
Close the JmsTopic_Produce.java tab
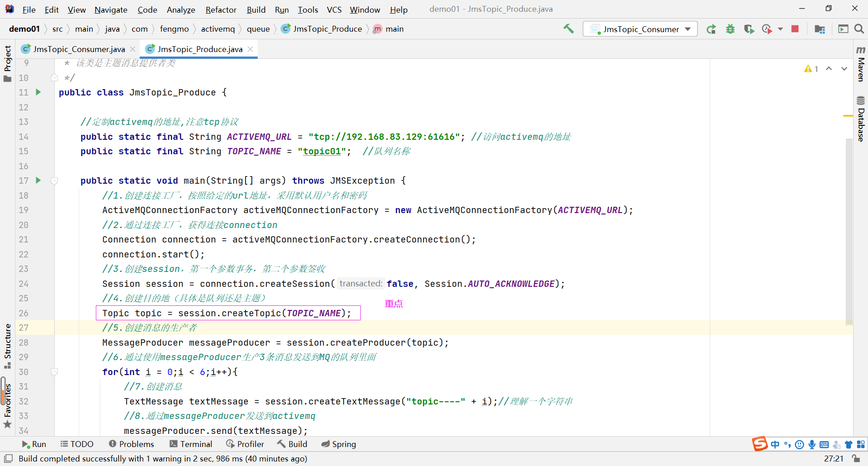pos(250,49)
